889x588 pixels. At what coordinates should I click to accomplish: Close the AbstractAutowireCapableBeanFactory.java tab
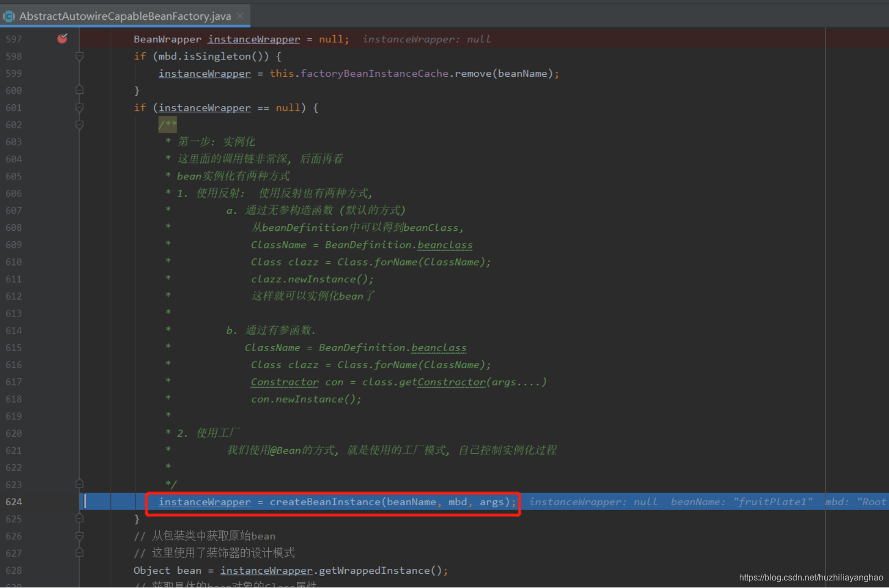click(240, 16)
